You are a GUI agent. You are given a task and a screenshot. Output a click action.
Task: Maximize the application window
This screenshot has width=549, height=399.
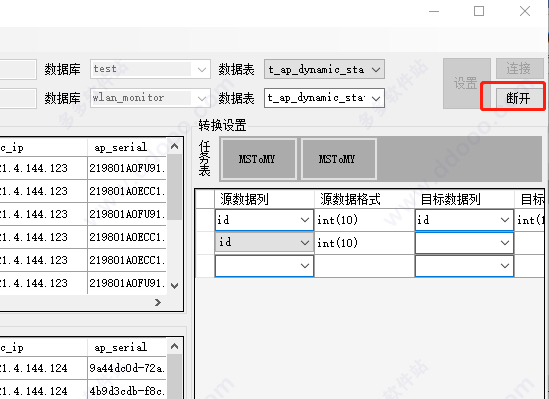pos(479,11)
